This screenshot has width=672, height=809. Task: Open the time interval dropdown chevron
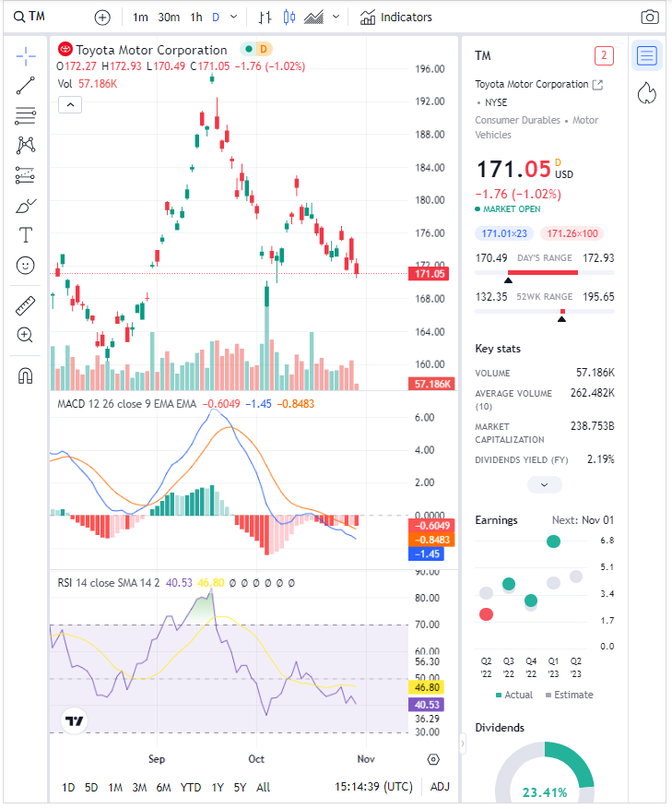[x=234, y=18]
